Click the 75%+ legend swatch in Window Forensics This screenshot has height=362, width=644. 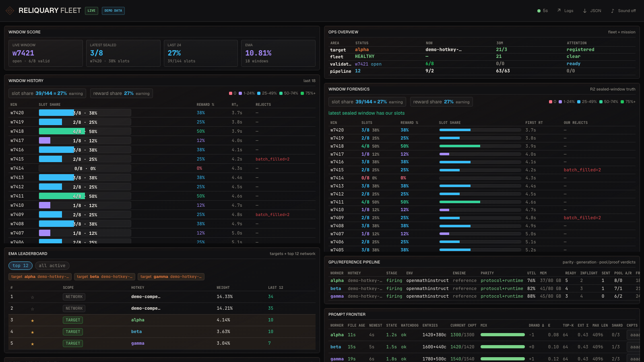tap(622, 102)
